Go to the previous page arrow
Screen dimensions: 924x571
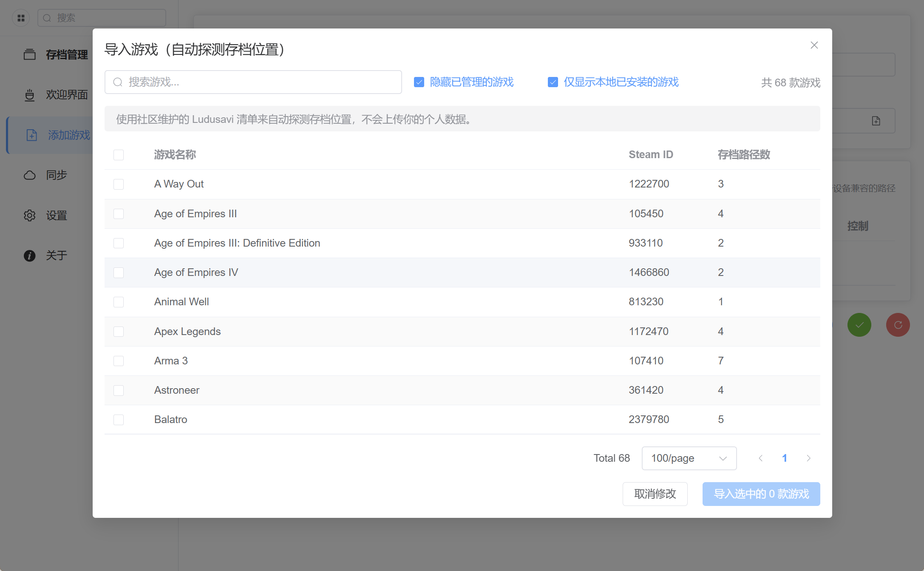(760, 458)
